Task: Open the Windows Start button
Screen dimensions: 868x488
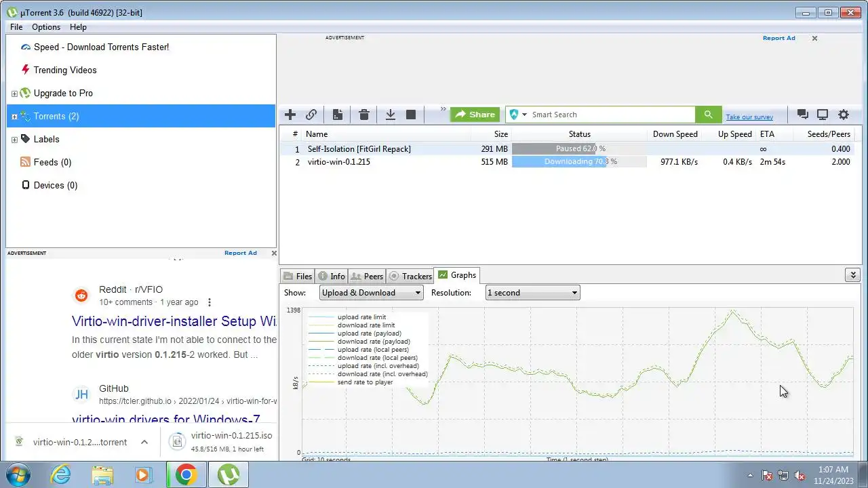Action: pyautogui.click(x=18, y=474)
